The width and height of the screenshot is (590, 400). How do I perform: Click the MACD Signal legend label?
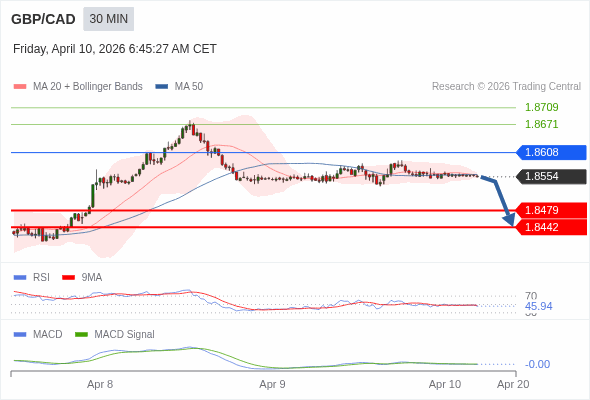125,335
